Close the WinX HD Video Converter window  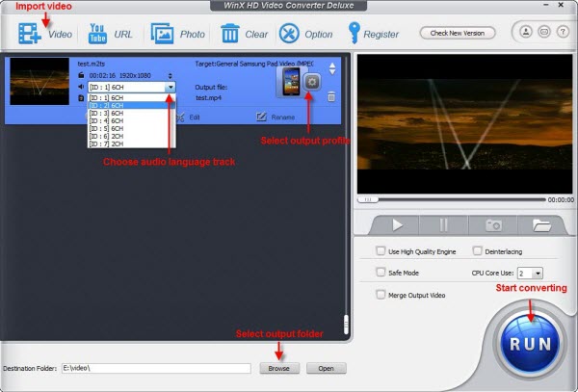coord(561,5)
